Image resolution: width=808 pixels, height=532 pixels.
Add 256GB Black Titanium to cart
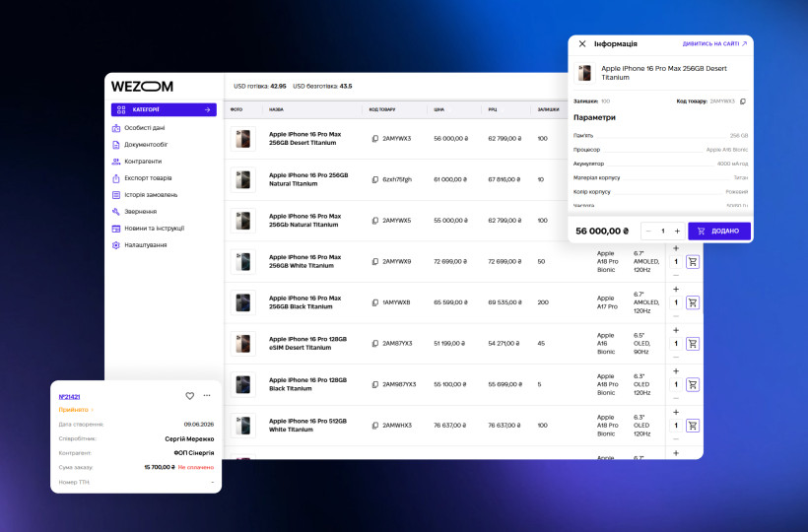[x=693, y=302]
